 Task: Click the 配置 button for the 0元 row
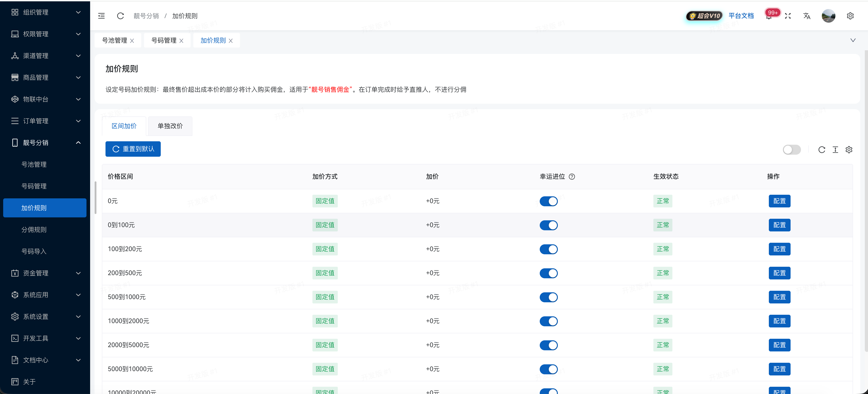pyautogui.click(x=779, y=201)
